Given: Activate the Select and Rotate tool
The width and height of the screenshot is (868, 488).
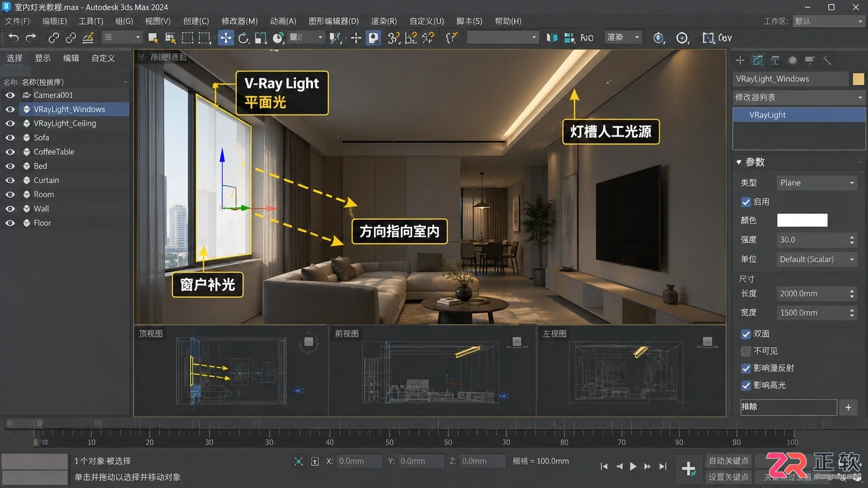Looking at the screenshot, I should 243,38.
